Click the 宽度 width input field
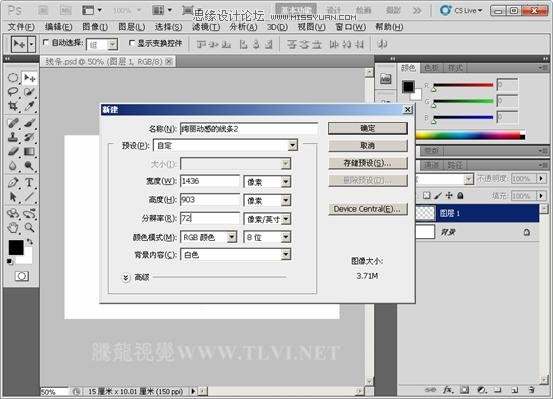The image size is (553, 399). click(x=210, y=181)
